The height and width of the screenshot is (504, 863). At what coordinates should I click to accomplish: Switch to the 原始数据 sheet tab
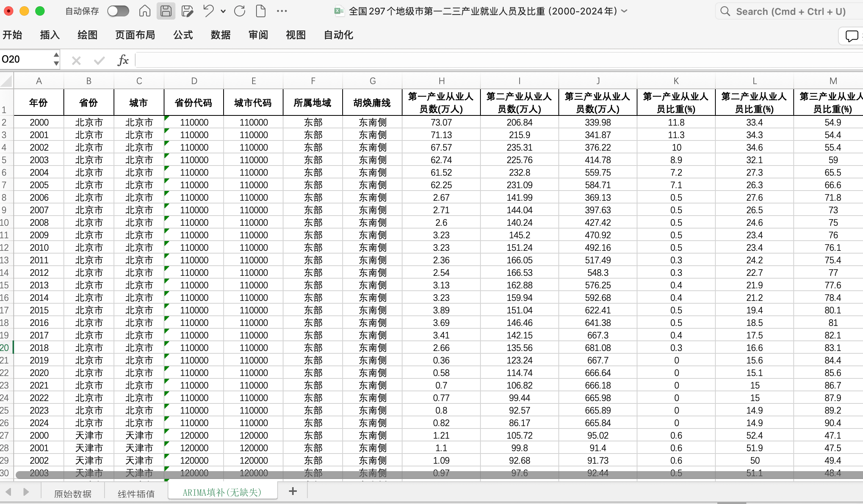[x=73, y=493]
